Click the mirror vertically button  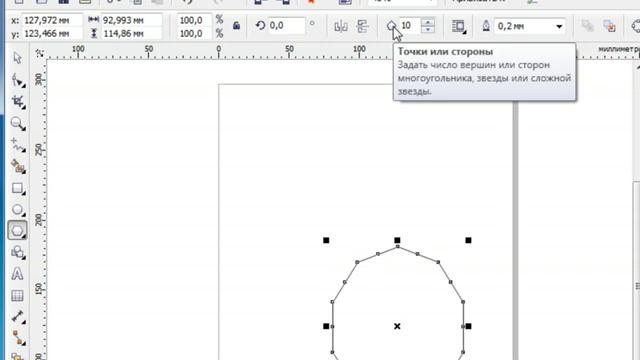pyautogui.click(x=362, y=27)
